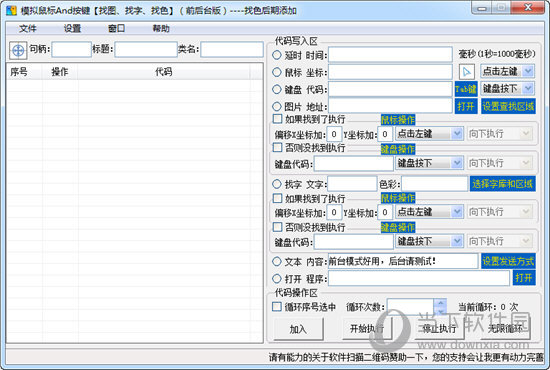Select the 鼠标 坐标 radio button

point(277,72)
